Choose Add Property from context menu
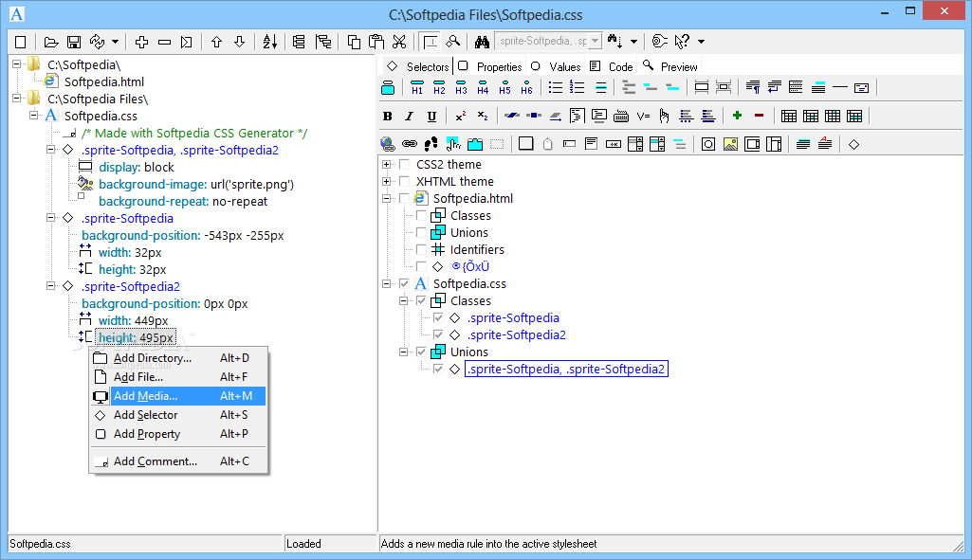The height and width of the screenshot is (560, 972). 178,434
